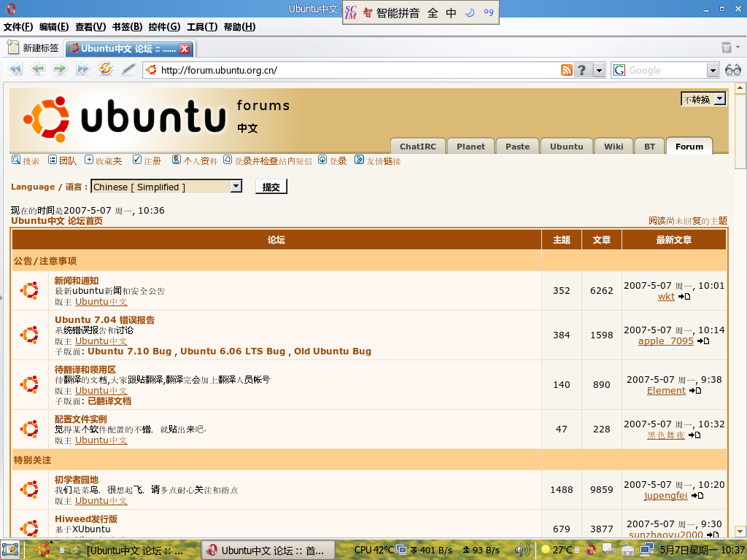The image size is (747, 560).
Task: Open the 配置文件实例 forum link
Action: click(80, 419)
